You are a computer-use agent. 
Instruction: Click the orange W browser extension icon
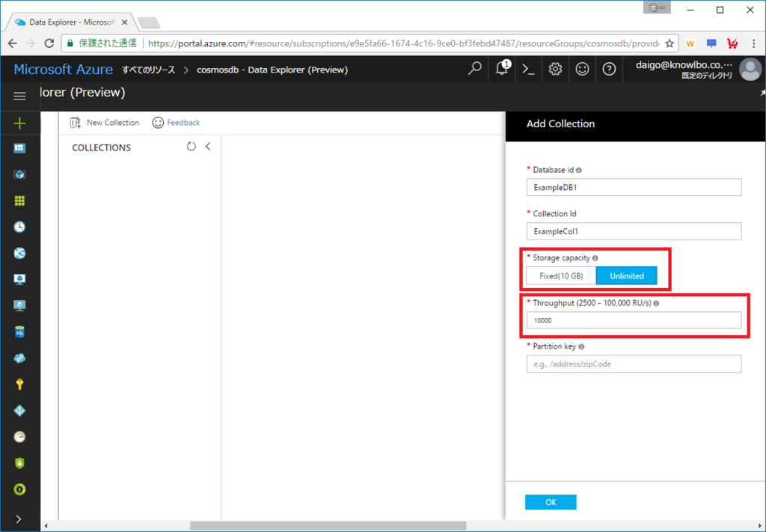pyautogui.click(x=690, y=43)
